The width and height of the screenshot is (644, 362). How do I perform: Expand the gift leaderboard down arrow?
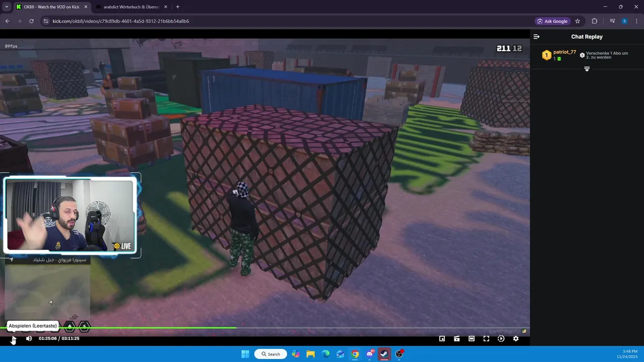pos(587,69)
